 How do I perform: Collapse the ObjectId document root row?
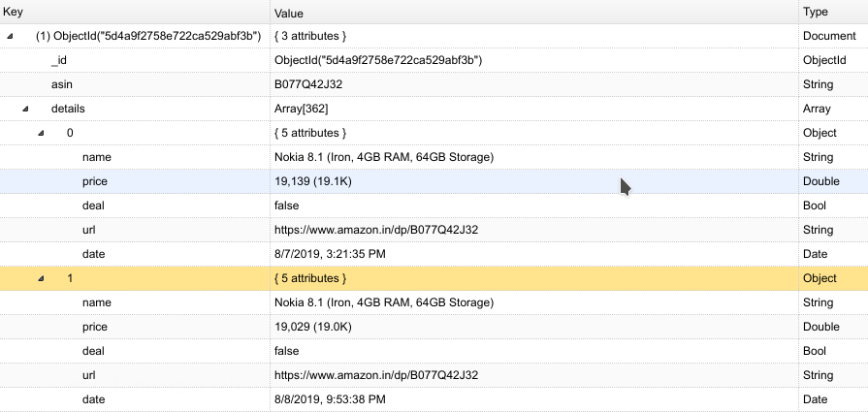pyautogui.click(x=10, y=37)
